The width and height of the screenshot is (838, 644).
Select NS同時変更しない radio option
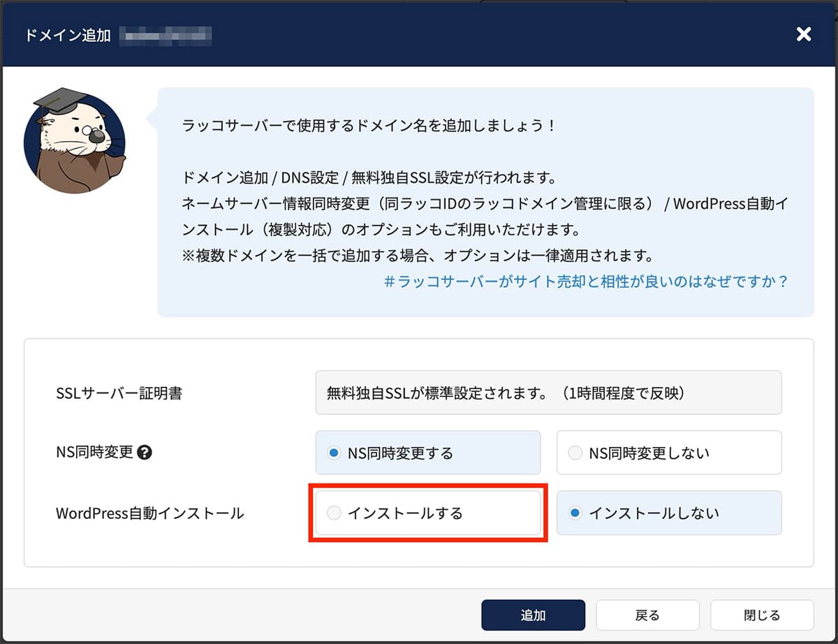pyautogui.click(x=669, y=453)
